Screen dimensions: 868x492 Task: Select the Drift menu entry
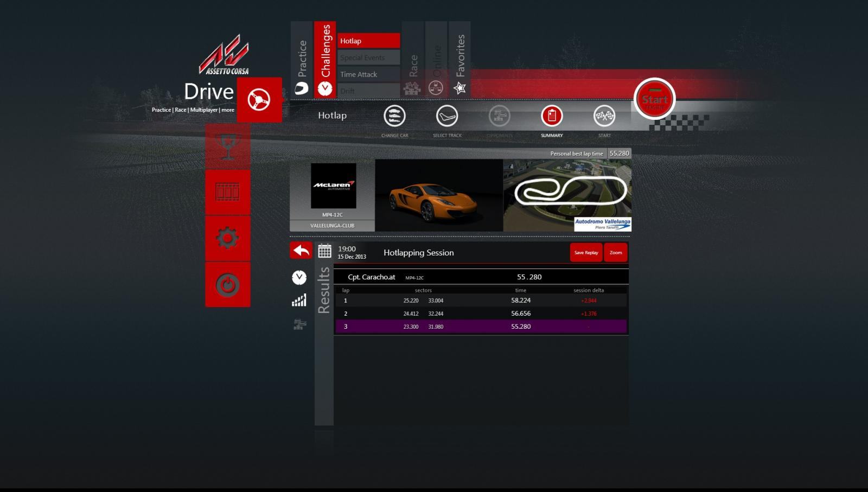(x=369, y=91)
